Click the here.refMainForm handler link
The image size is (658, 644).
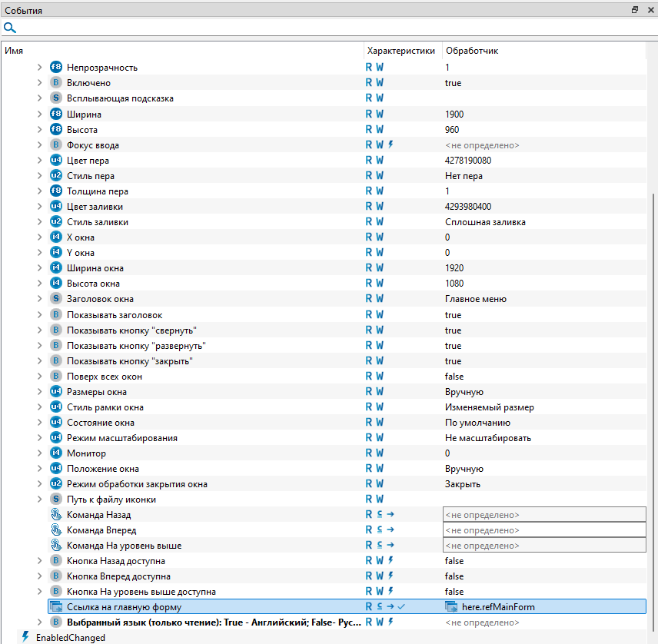498,607
